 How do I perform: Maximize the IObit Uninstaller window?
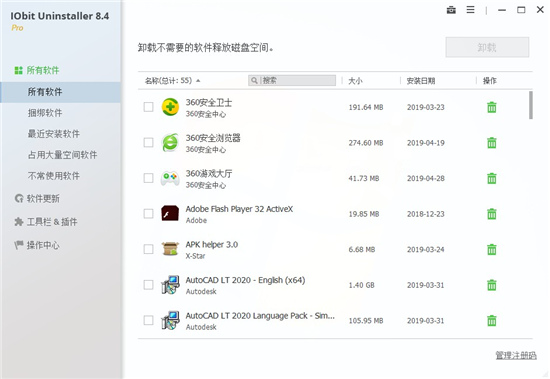521,10
